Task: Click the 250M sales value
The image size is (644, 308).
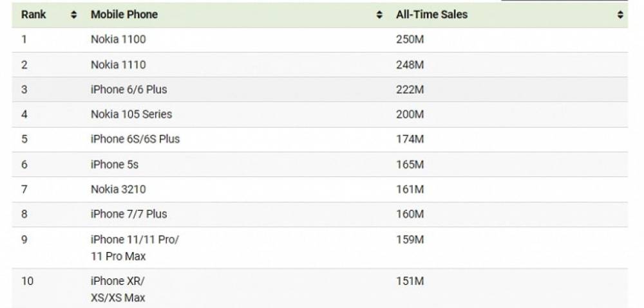Action: (410, 40)
